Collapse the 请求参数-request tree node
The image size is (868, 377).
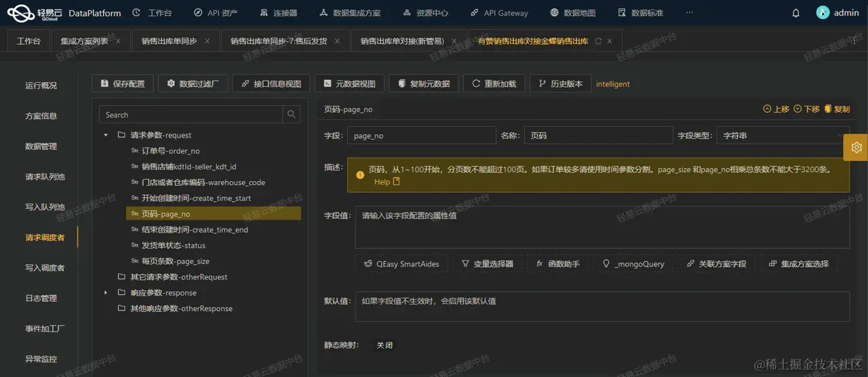pyautogui.click(x=106, y=135)
